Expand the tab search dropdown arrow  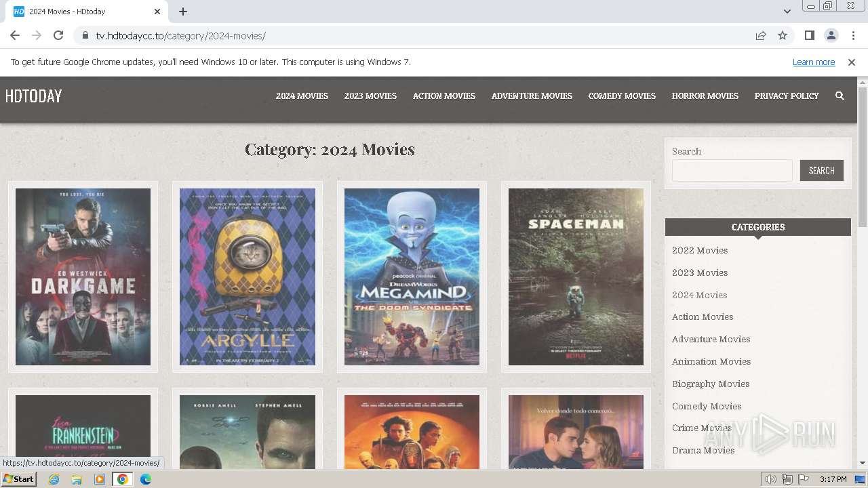787,12
